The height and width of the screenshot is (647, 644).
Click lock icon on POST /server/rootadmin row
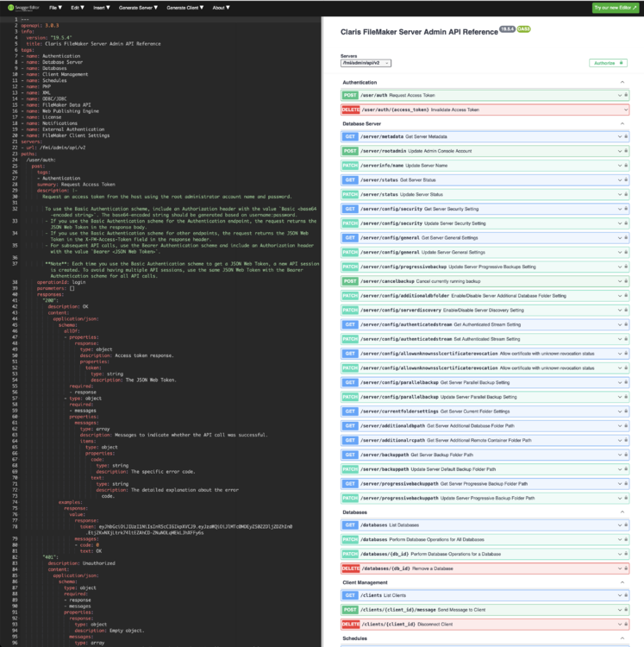pyautogui.click(x=626, y=151)
